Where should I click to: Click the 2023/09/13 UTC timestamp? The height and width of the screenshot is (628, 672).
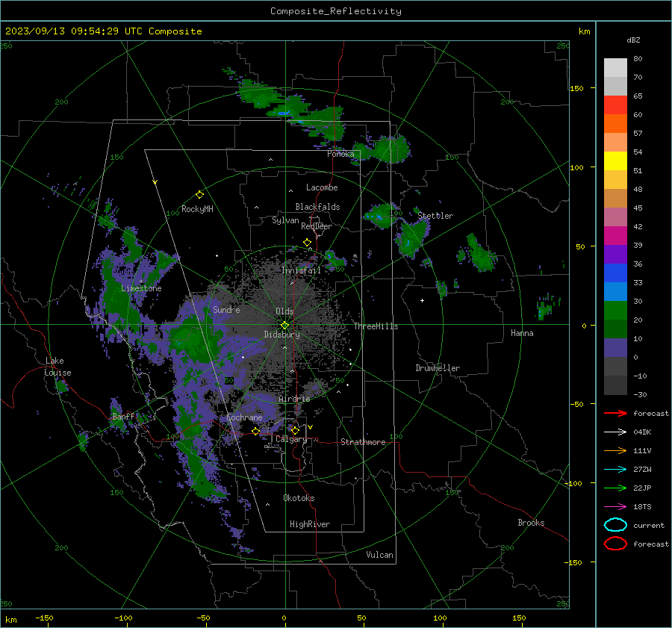[x=103, y=31]
